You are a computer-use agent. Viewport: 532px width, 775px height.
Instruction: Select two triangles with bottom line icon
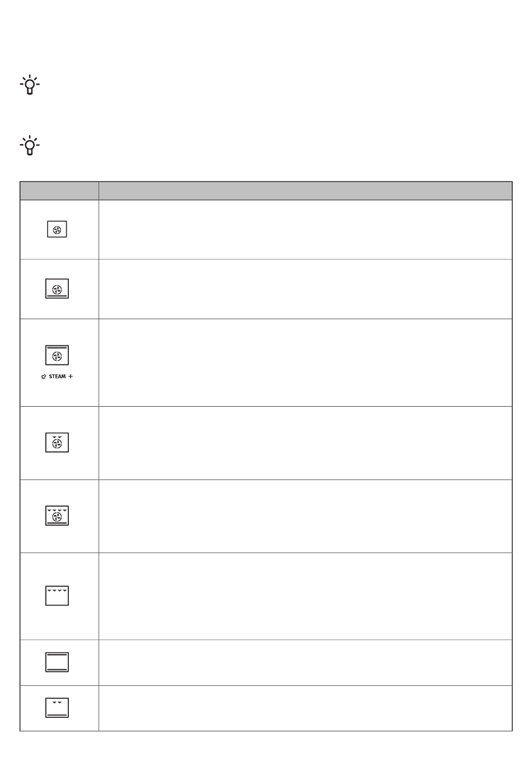coord(57,708)
